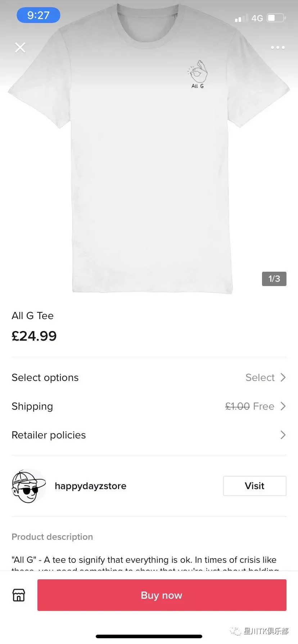Screen dimensions: 298x644
Task: Tap the shop storefront icon beside Buy now
Action: point(19,595)
